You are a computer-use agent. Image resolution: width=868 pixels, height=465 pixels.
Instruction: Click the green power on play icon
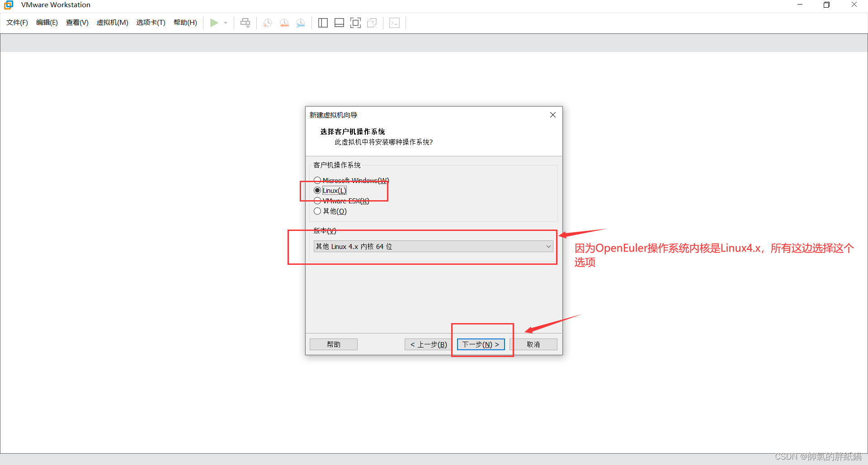(x=214, y=23)
